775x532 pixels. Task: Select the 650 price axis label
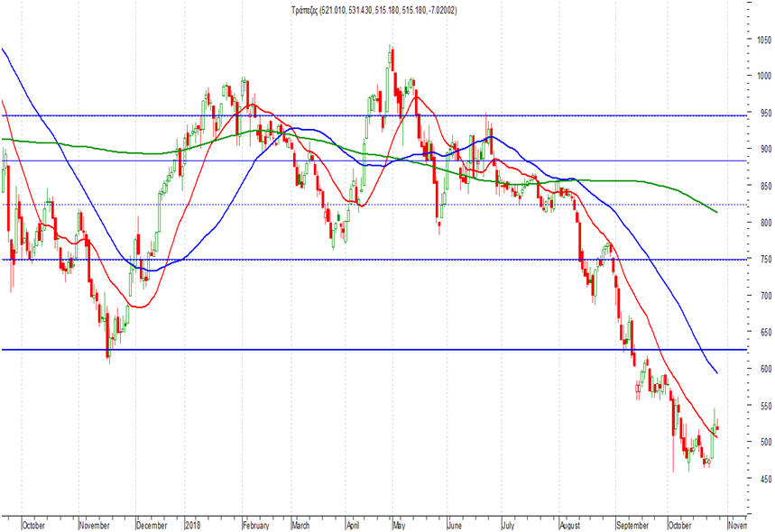pos(764,333)
